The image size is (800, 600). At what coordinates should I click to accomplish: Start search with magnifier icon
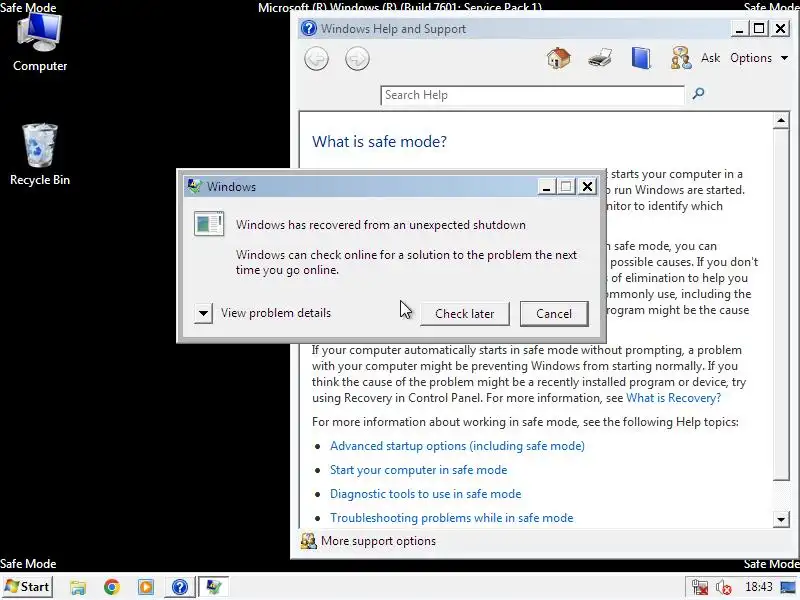(x=698, y=93)
